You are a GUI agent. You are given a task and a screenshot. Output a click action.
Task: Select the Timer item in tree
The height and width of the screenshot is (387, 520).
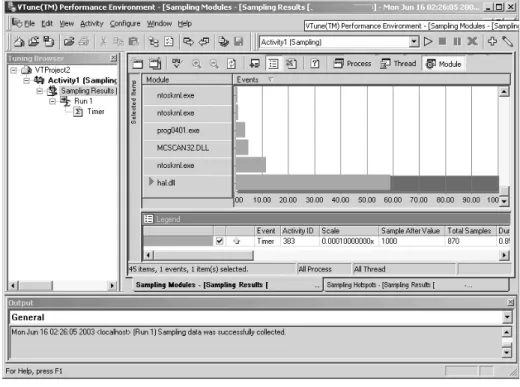[96, 111]
